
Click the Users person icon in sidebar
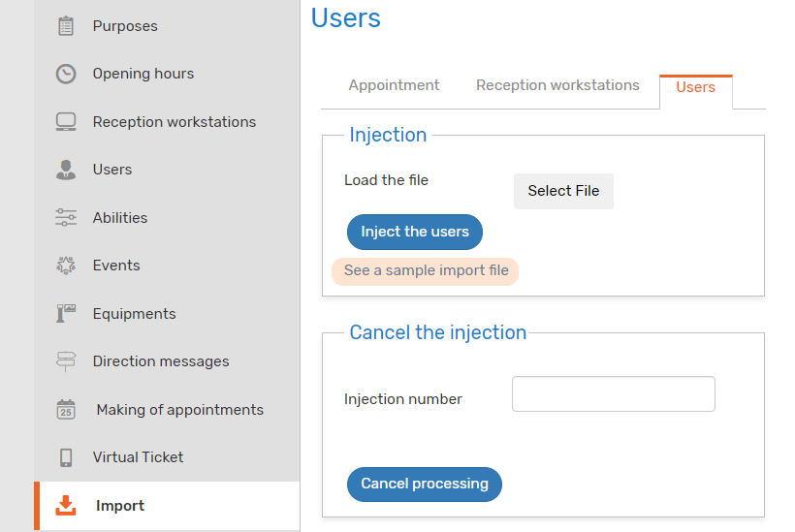click(65, 170)
